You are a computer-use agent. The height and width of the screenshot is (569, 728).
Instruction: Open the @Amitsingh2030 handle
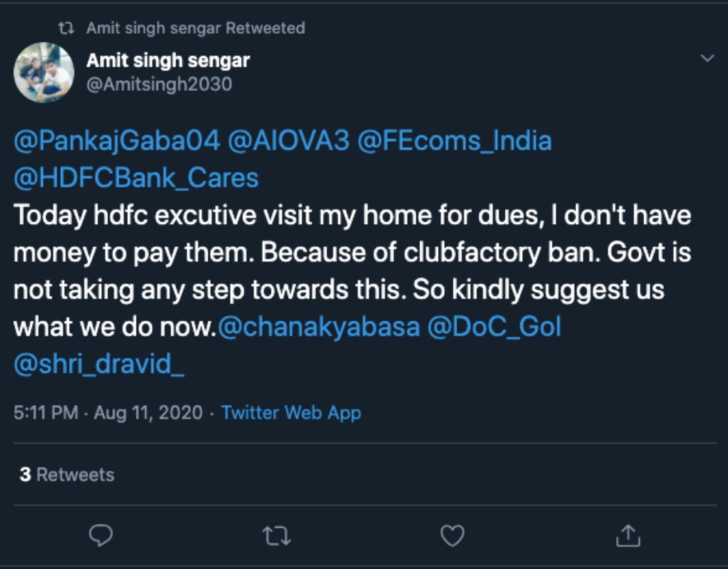[x=159, y=84]
